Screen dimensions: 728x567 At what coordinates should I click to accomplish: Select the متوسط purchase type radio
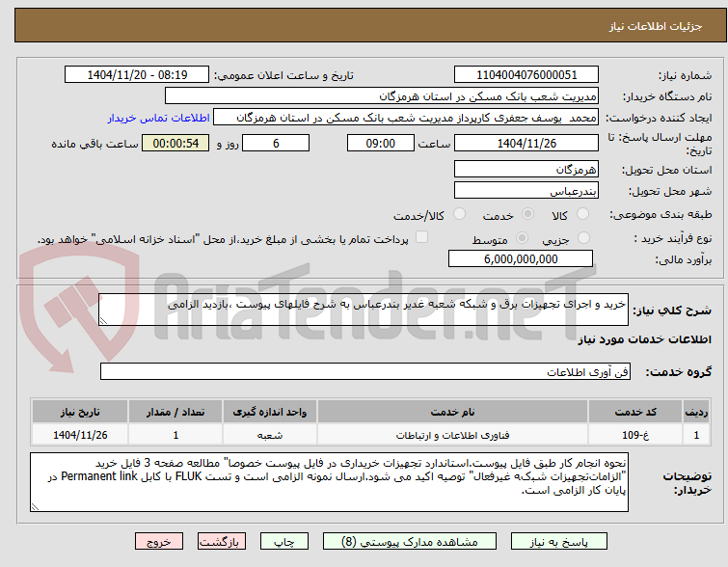523,238
